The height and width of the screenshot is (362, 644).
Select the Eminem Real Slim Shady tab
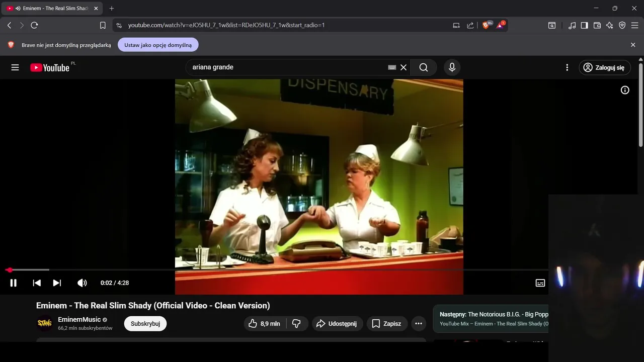tap(53, 9)
